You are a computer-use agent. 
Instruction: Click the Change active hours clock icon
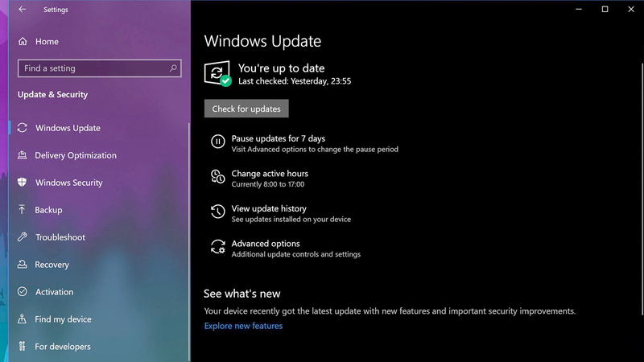pyautogui.click(x=217, y=177)
